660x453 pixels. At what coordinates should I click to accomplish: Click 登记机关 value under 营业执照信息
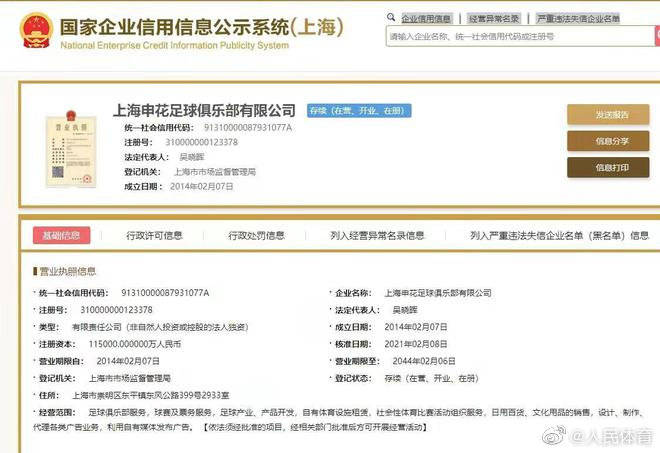click(129, 378)
